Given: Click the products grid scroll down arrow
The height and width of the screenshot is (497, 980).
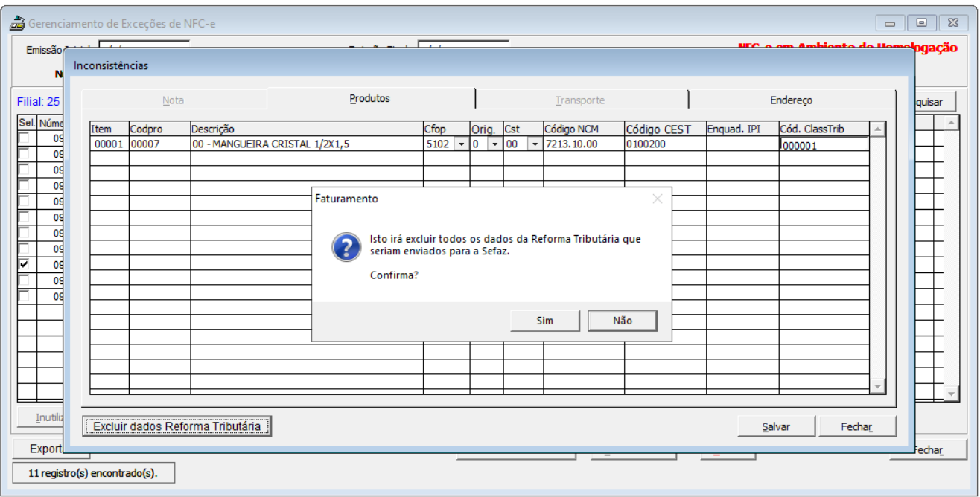Looking at the screenshot, I should coord(878,385).
